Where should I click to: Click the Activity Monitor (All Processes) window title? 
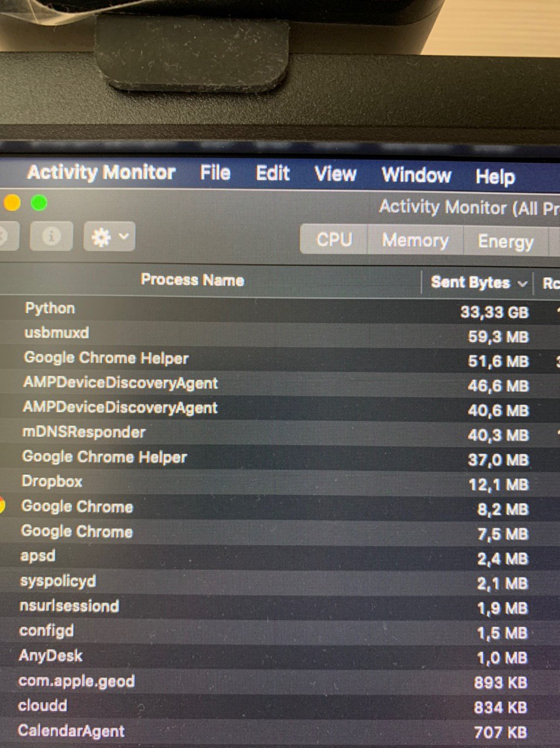tap(469, 208)
